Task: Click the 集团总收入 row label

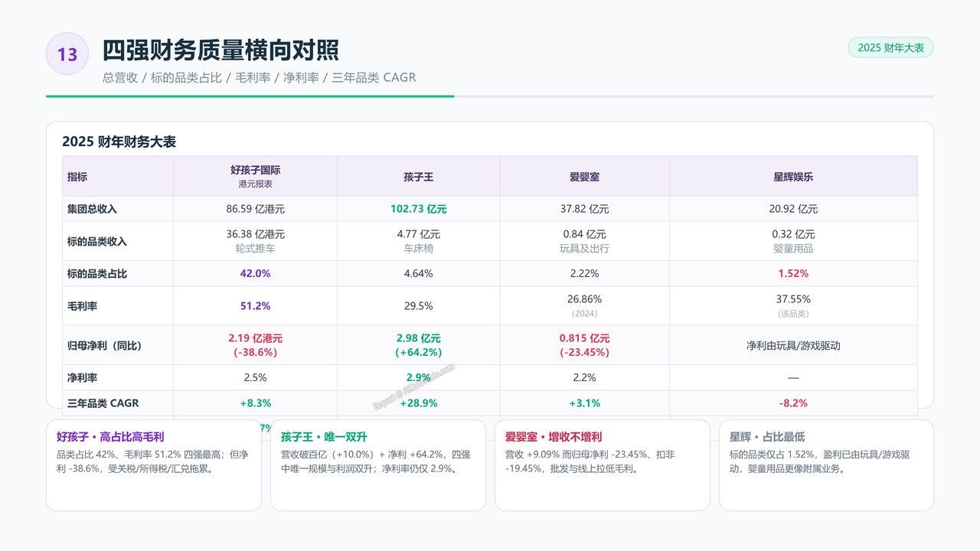Action: (93, 209)
